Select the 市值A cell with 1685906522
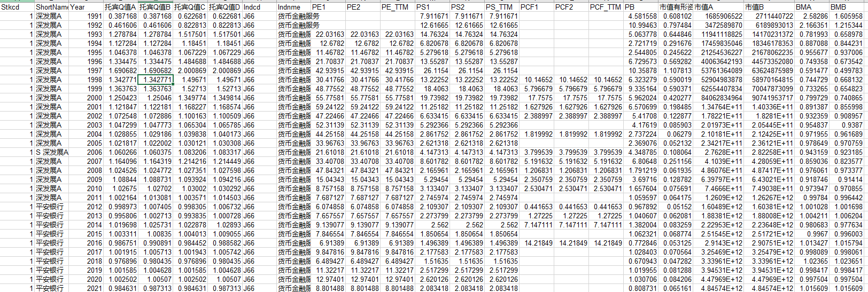868x292 pixels. pyautogui.click(x=717, y=16)
